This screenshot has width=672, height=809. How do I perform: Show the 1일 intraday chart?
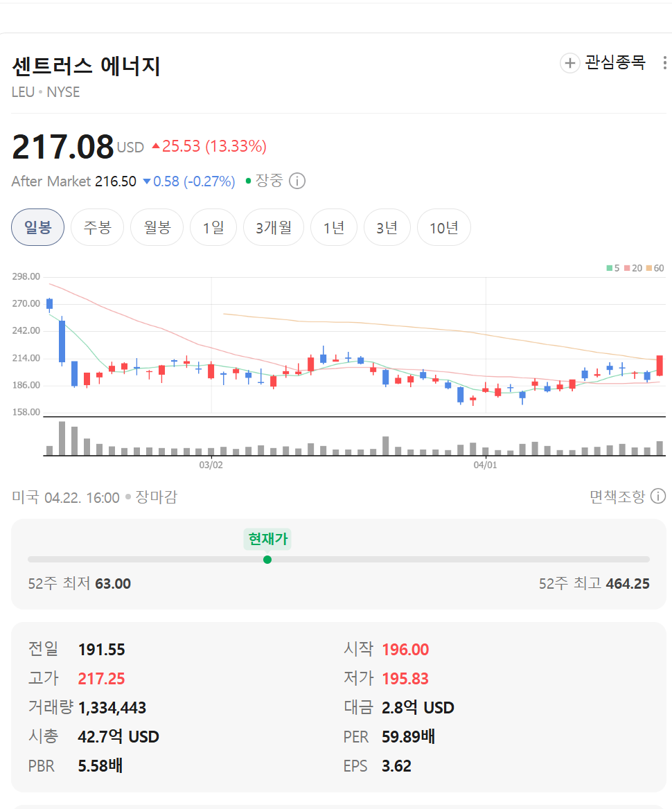(213, 227)
